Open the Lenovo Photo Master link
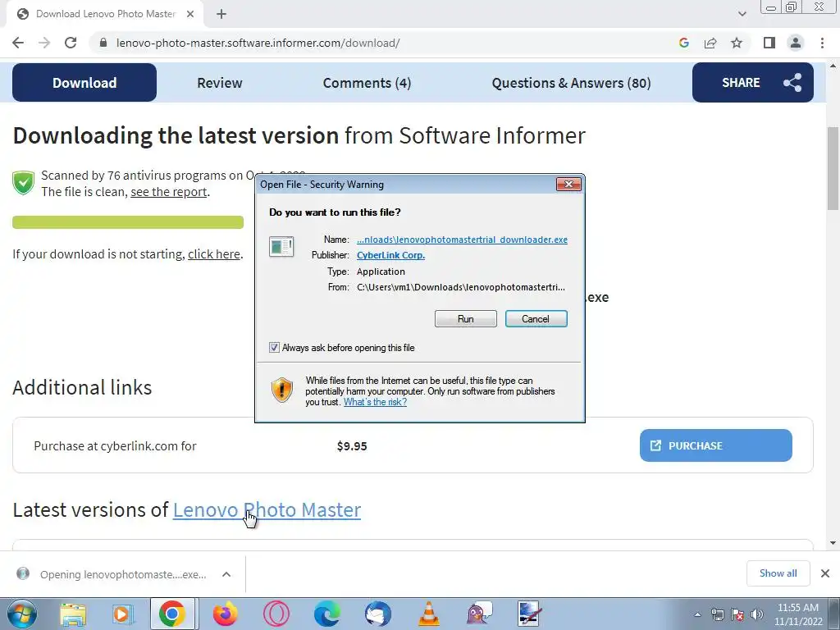 point(267,509)
